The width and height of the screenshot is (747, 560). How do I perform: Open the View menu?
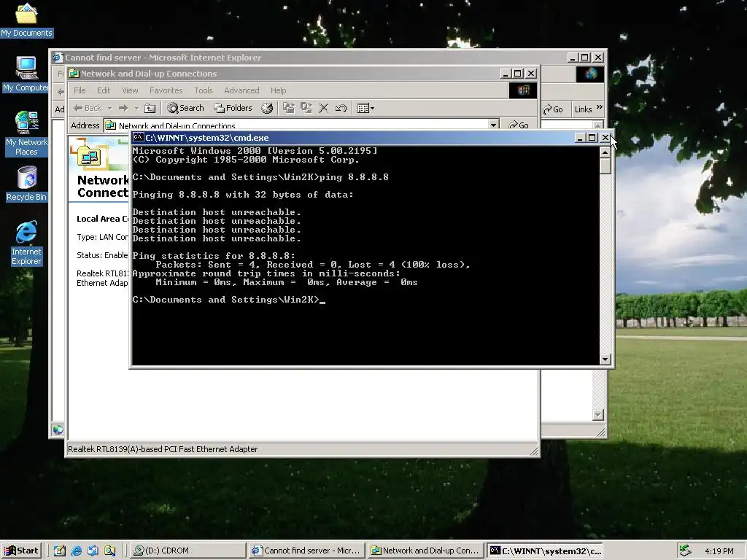tap(130, 90)
